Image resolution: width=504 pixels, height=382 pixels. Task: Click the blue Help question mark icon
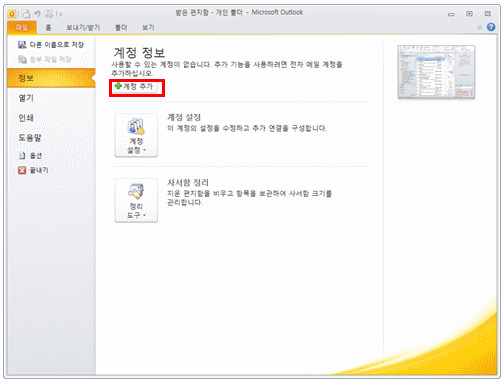point(491,27)
